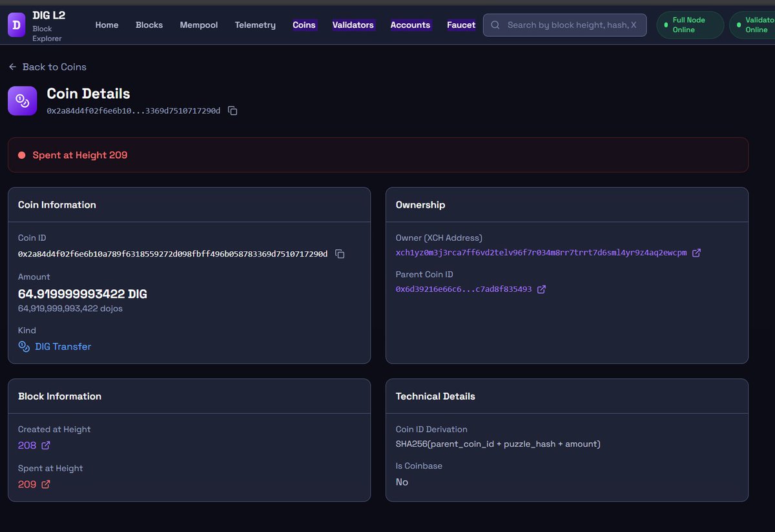Open the Mempool page

(x=199, y=25)
